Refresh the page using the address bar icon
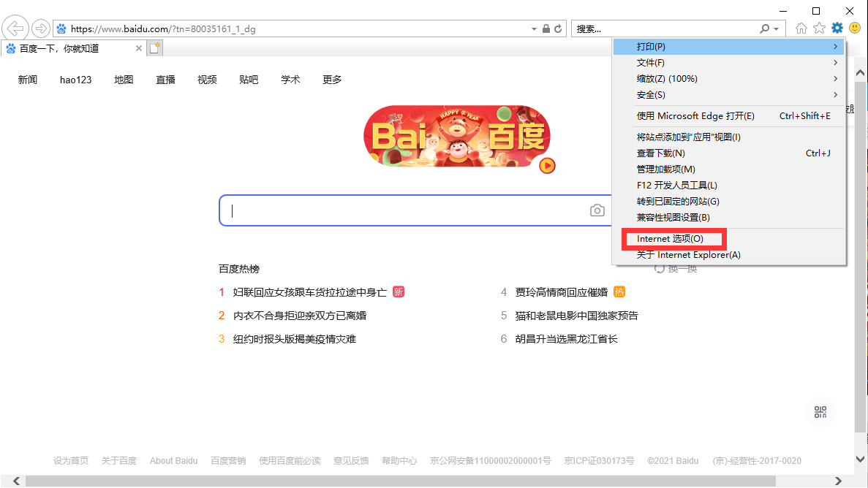This screenshot has width=868, height=488. tap(559, 29)
